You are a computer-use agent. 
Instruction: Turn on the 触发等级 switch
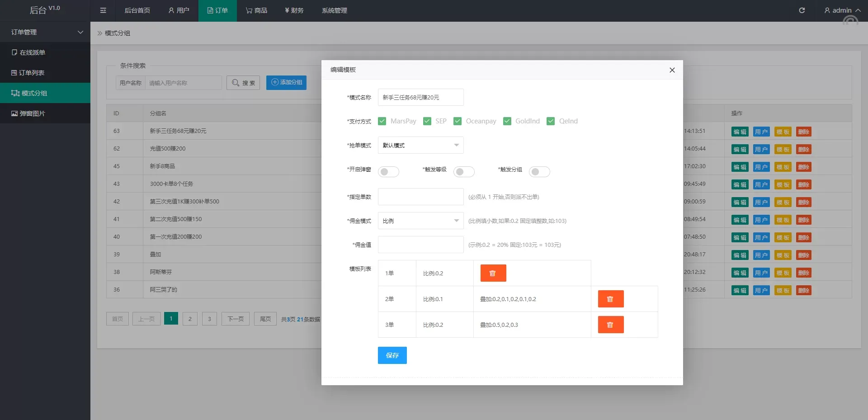[x=464, y=172]
